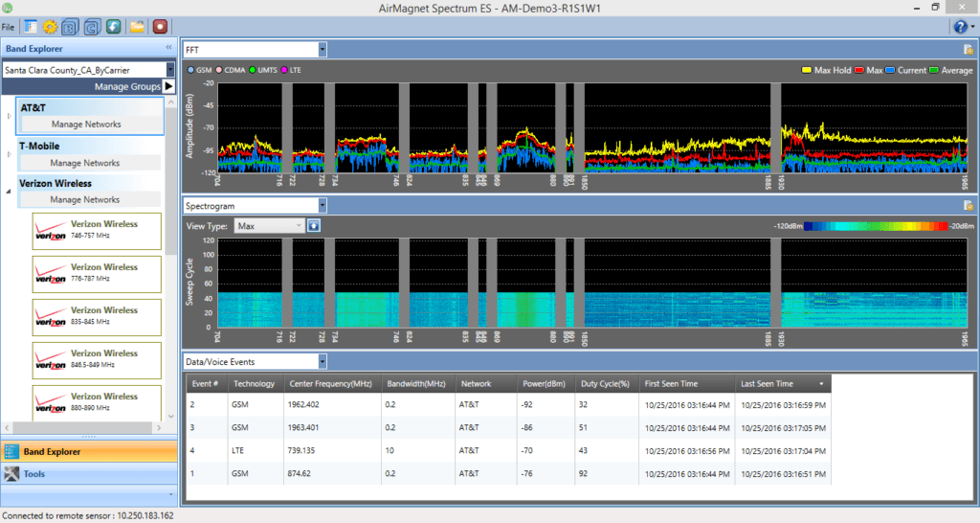Image resolution: width=980 pixels, height=523 pixels.
Task: Expand the AT&T carrier tree arrow
Action: [x=9, y=116]
